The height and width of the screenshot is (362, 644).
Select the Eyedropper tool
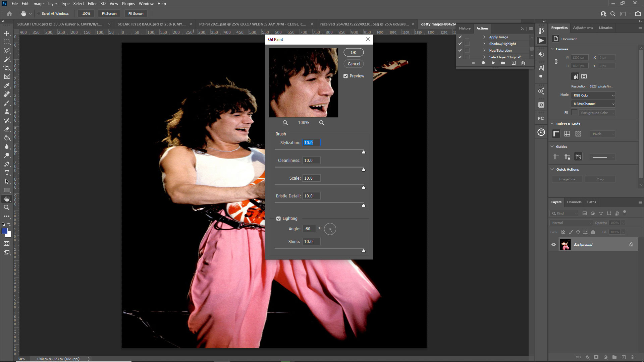[7, 85]
